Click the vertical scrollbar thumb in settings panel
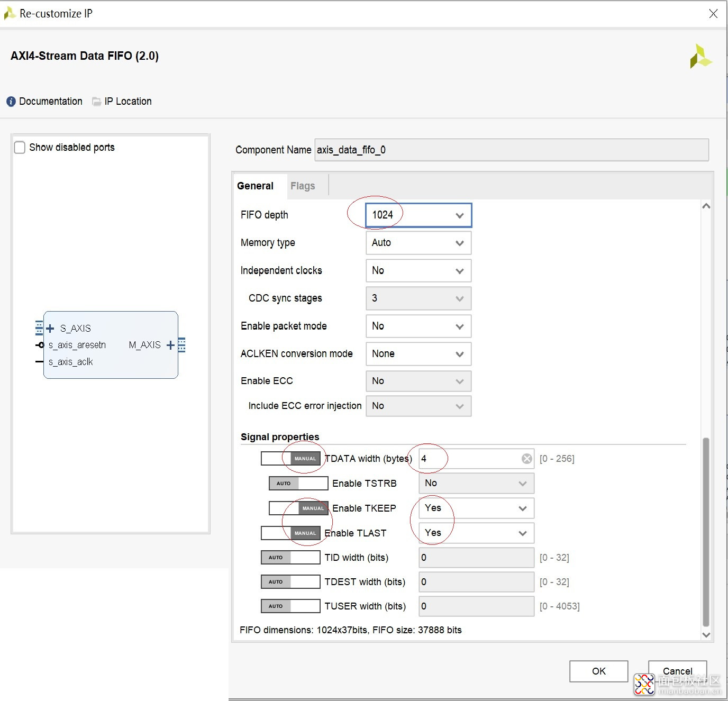 point(706,532)
